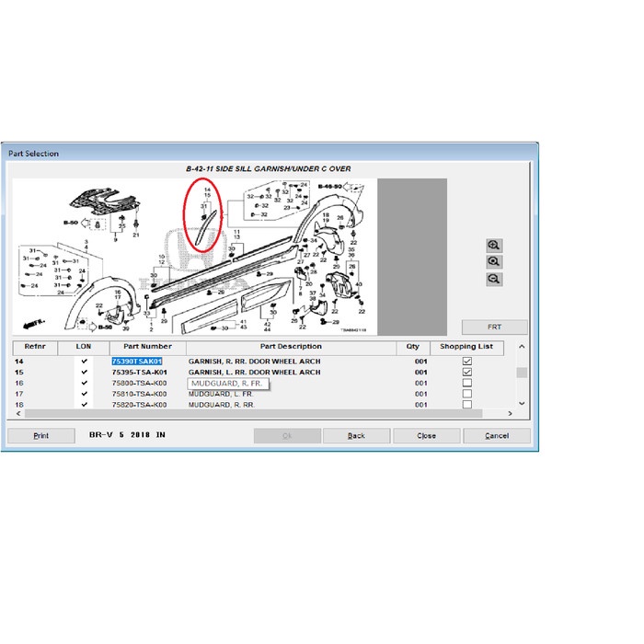The width and height of the screenshot is (644, 644).
Task: Click reference number 15 in Refnr column
Action: [x=19, y=372]
